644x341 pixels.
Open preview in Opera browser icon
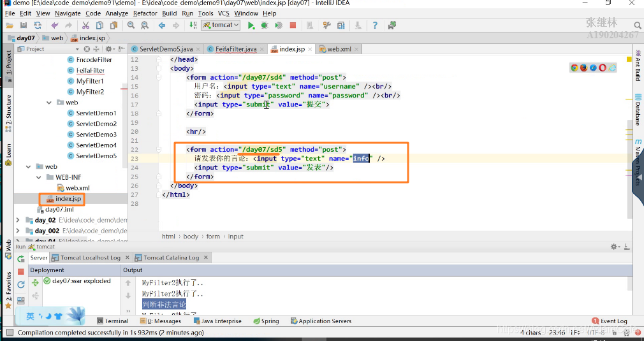coord(603,68)
